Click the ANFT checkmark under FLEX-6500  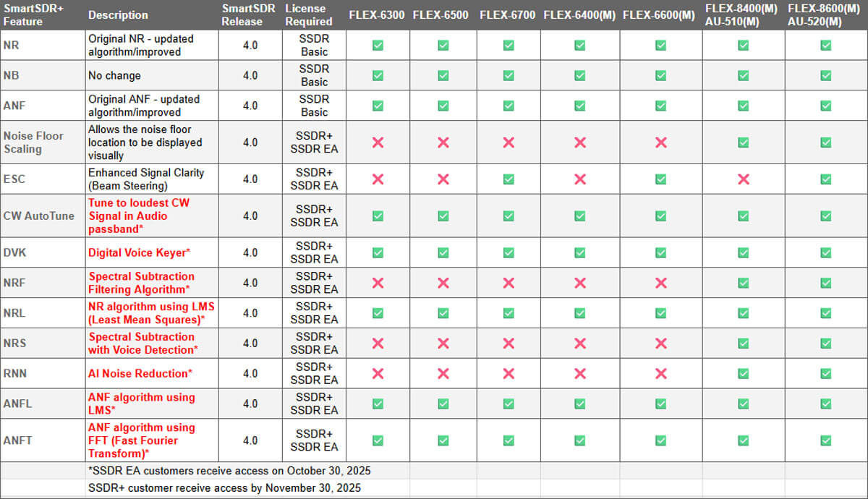point(443,440)
